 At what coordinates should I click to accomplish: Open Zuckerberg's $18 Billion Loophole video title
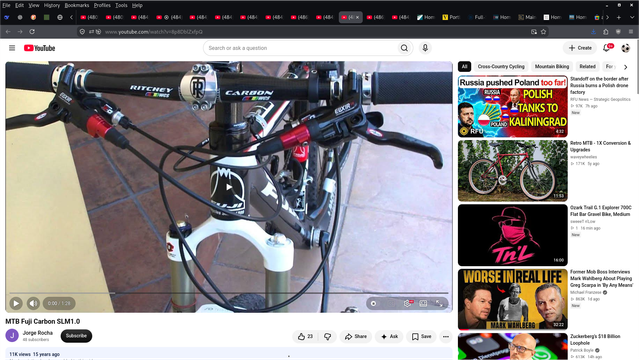pyautogui.click(x=595, y=340)
